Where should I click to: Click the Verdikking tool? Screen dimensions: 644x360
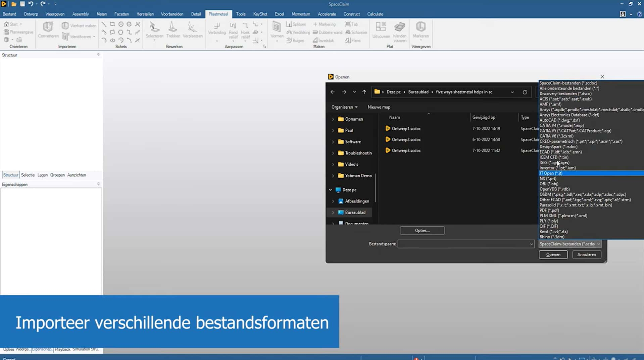298,32
